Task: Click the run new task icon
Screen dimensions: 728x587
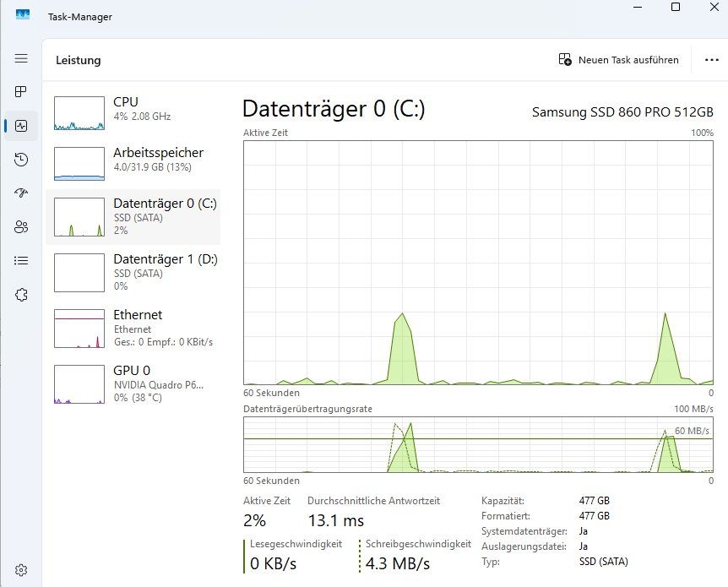Action: 564,59
